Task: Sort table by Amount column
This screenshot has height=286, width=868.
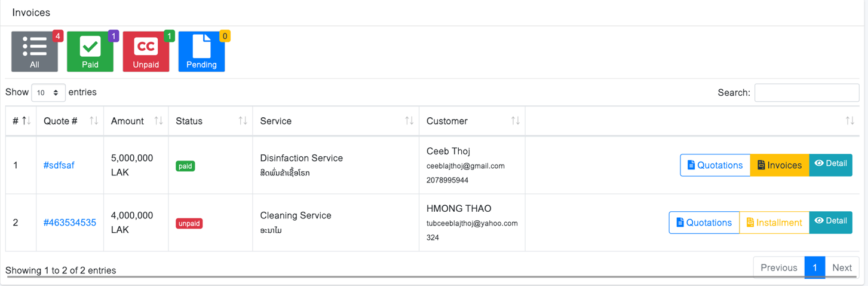Action: (158, 121)
